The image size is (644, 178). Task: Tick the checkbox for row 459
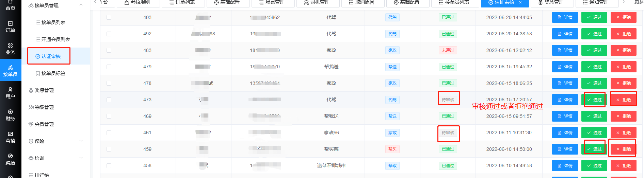[x=109, y=149]
